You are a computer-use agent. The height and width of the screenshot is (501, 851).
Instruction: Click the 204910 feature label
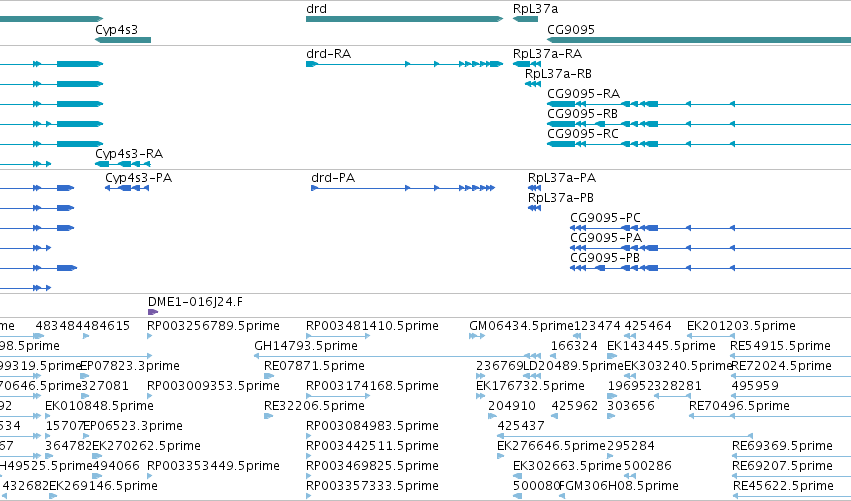(x=512, y=406)
